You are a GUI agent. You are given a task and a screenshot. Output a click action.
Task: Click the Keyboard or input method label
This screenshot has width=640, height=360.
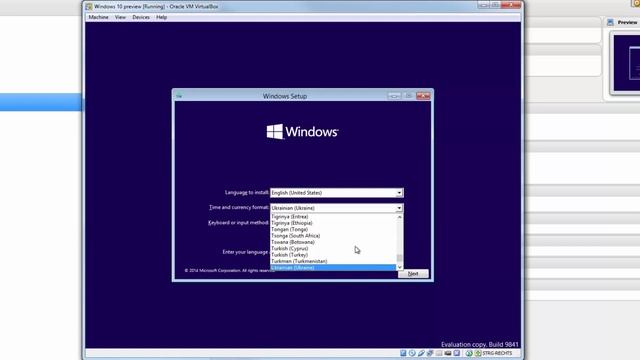coord(238,222)
